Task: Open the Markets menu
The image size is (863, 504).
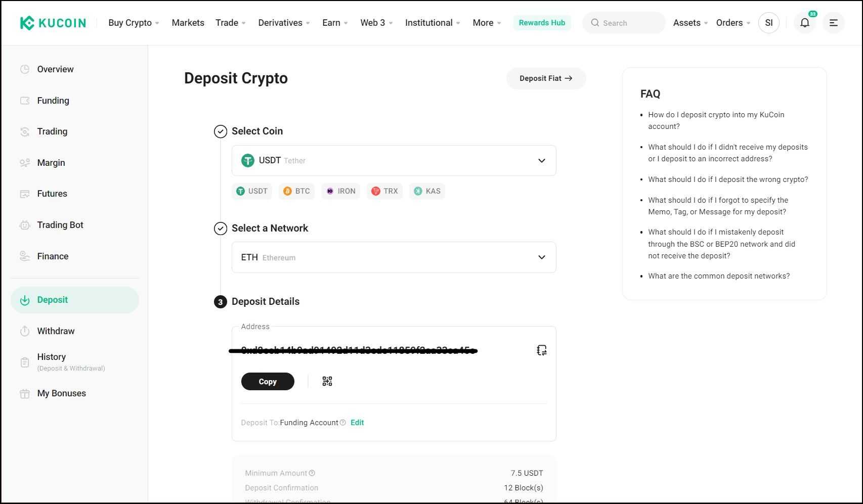Action: pyautogui.click(x=188, y=23)
